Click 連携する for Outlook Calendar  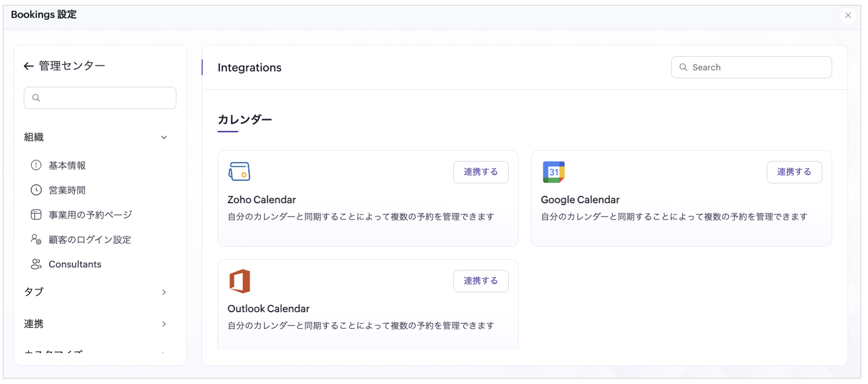(480, 281)
